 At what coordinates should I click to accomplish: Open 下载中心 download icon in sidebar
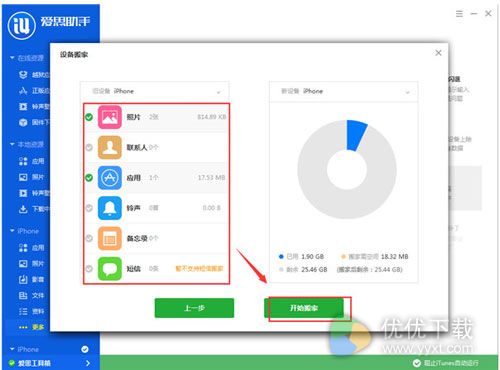tap(23, 209)
